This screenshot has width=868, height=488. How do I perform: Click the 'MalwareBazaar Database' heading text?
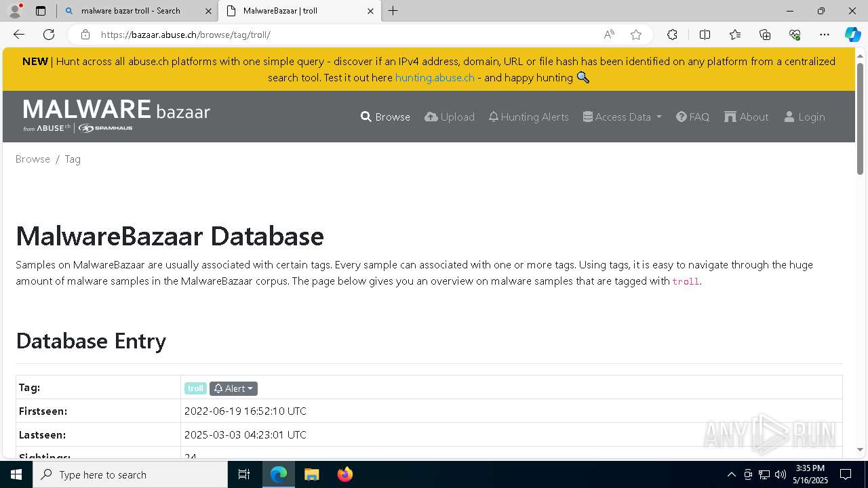pos(170,236)
